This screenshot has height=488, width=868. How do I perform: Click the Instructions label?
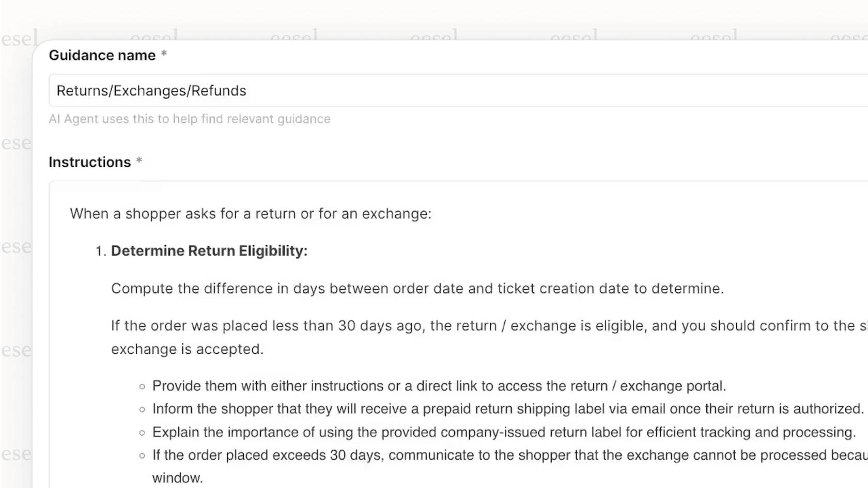point(89,162)
